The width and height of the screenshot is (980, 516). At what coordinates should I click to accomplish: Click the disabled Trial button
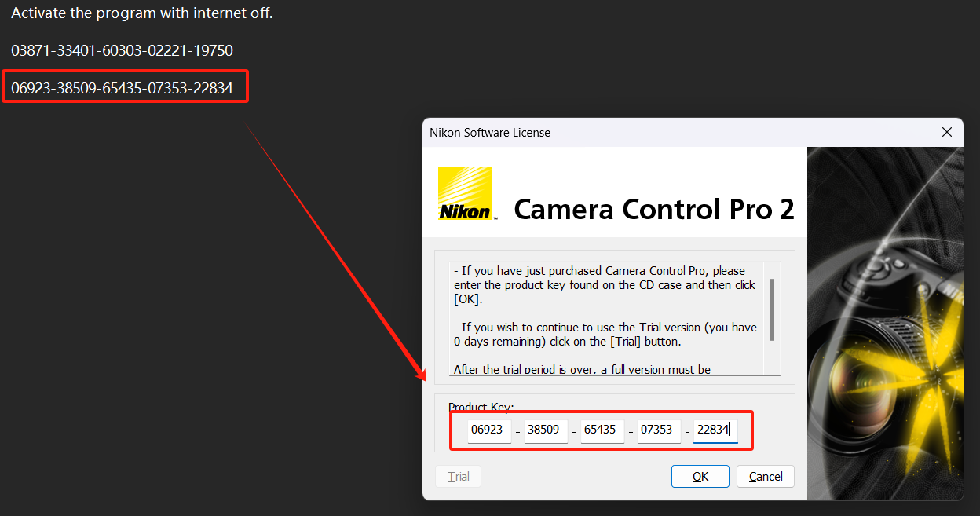point(459,477)
